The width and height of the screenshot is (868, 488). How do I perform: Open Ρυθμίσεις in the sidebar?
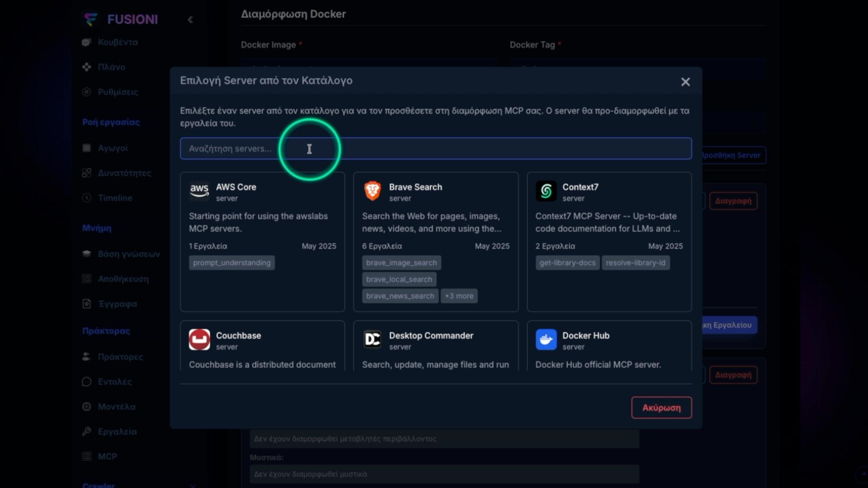[118, 92]
